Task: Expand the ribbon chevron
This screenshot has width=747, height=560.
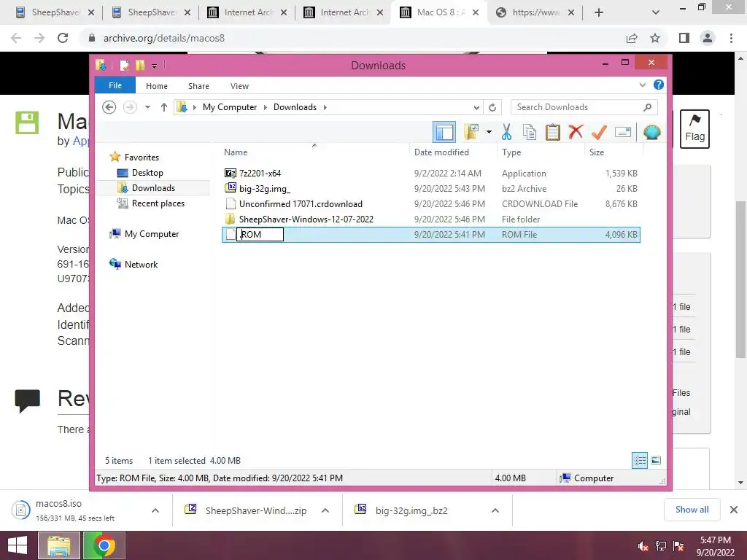Action: (642, 85)
